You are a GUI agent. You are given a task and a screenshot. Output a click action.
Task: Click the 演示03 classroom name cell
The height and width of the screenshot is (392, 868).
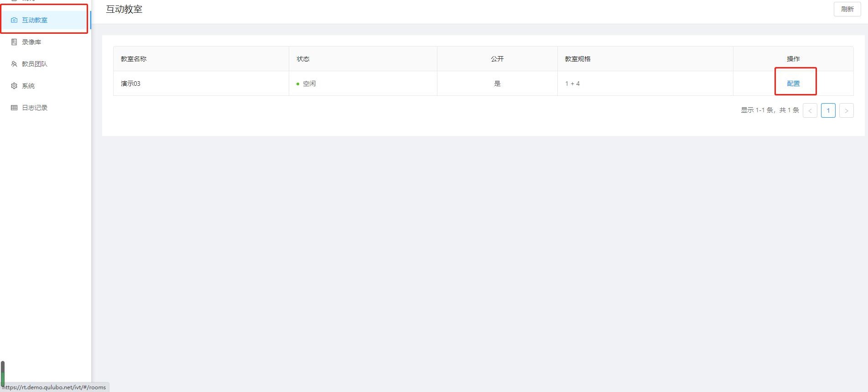coord(201,84)
